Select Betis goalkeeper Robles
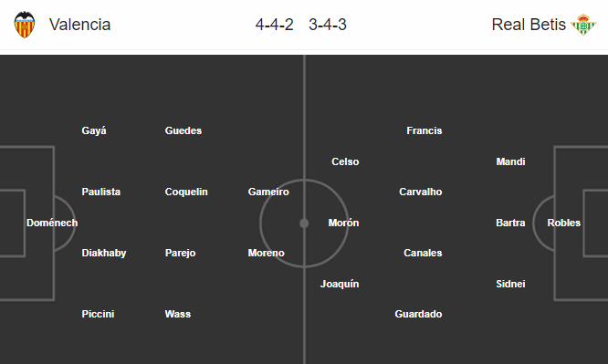 click(564, 223)
